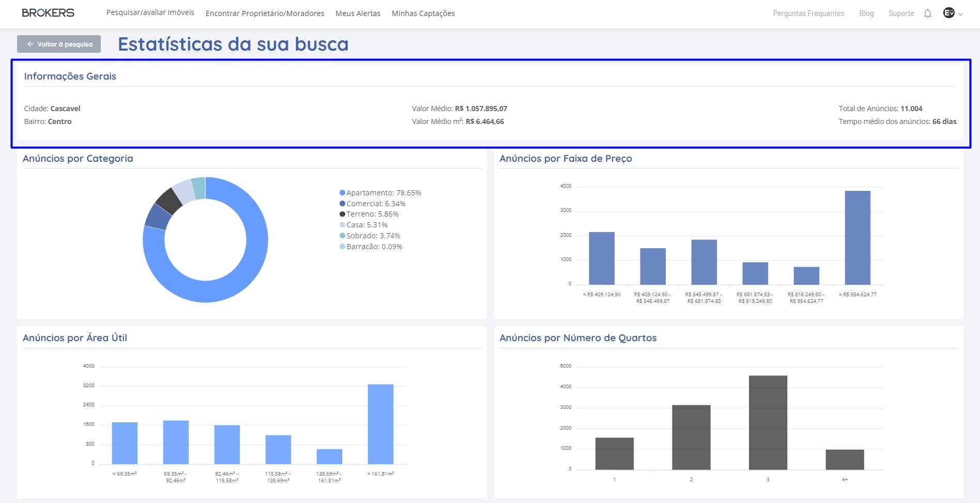Click the '66 dias' tempo médio value
980x503 pixels.
pos(944,121)
